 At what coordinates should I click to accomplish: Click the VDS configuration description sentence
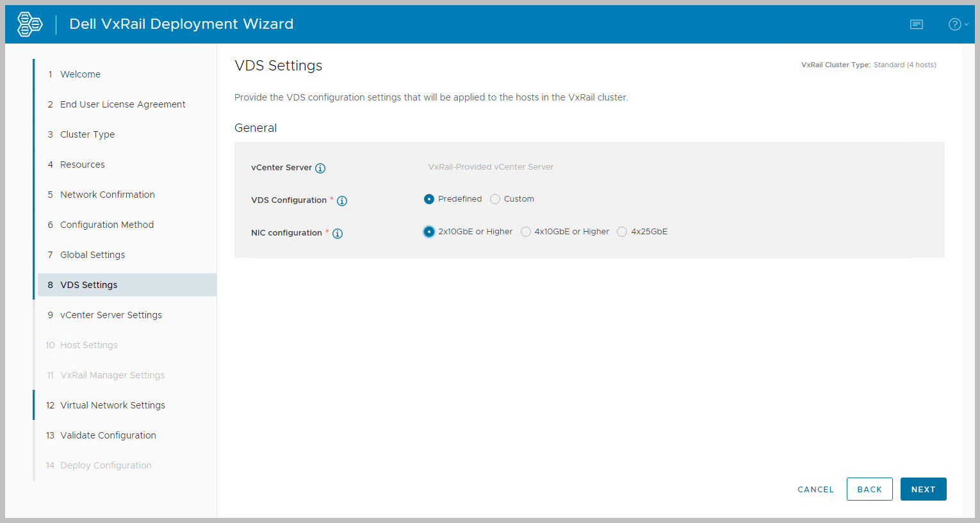click(431, 97)
